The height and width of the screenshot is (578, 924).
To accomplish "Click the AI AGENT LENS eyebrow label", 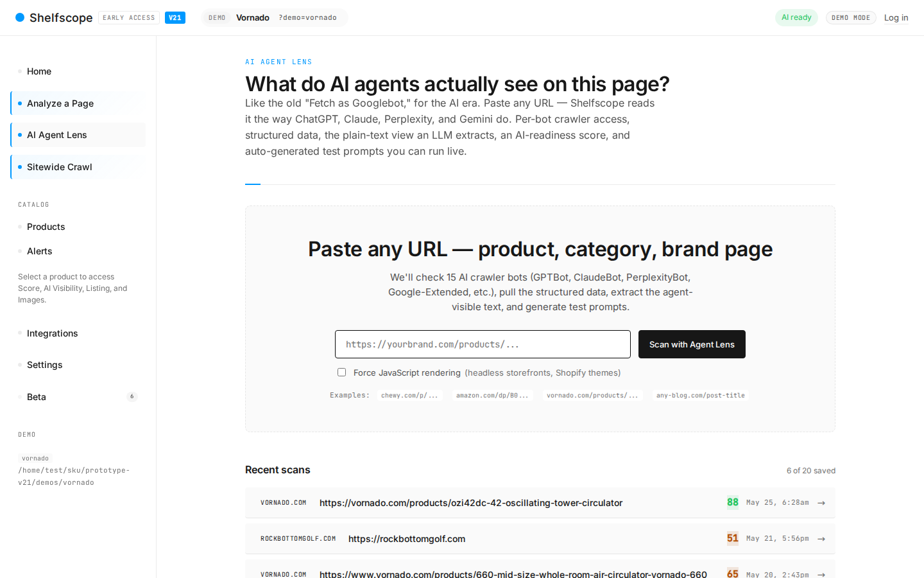I will point(278,62).
